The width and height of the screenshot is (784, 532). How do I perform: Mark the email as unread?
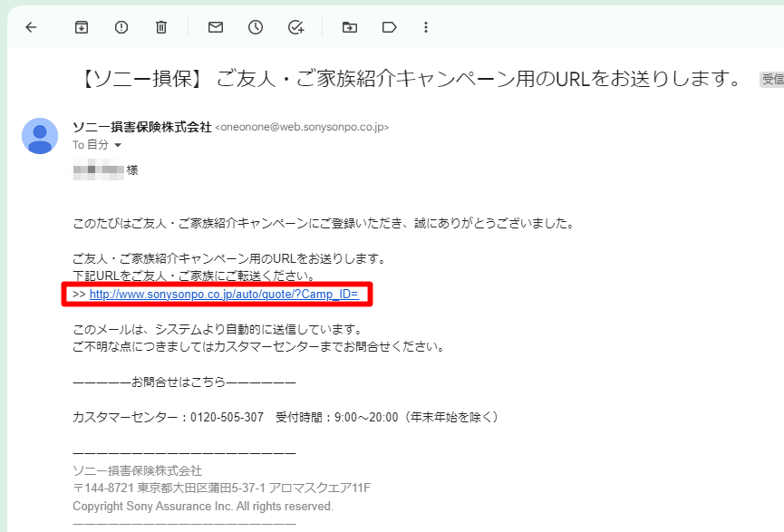[216, 27]
